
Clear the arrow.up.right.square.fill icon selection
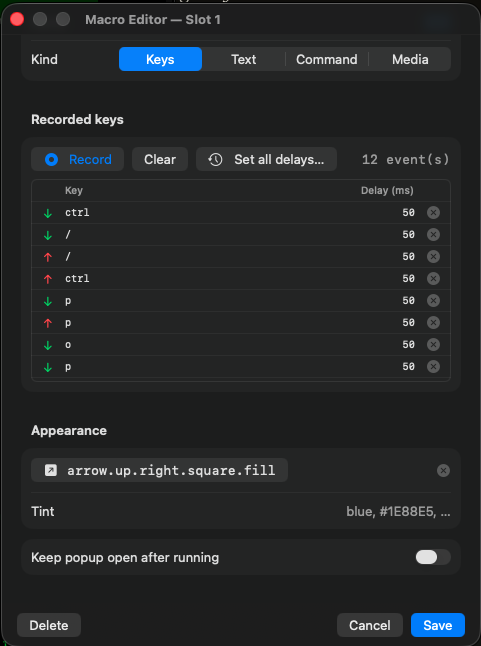[x=443, y=470]
